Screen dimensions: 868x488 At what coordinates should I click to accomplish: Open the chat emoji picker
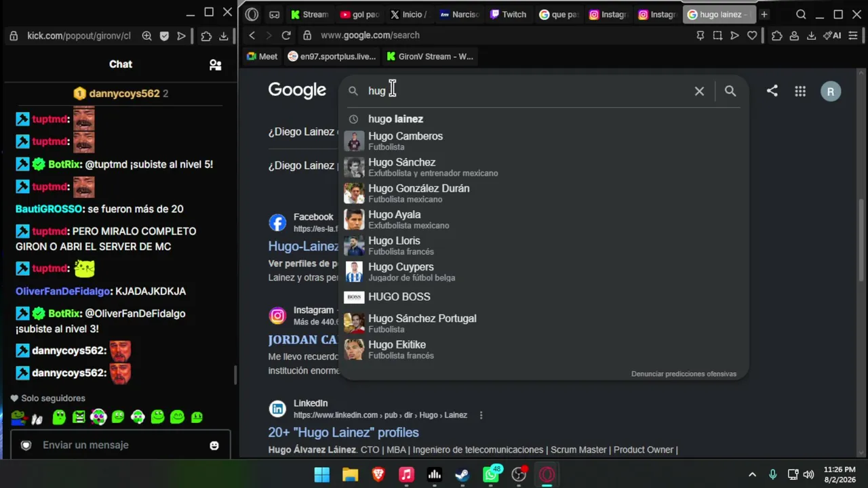pos(214,445)
